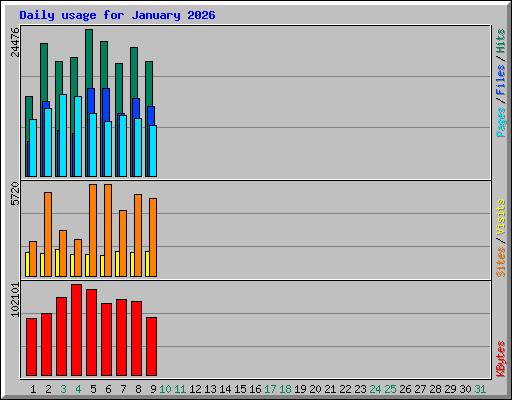
Task: Click the chart title 'Daily usage for January 2026'
Action: pos(117,15)
